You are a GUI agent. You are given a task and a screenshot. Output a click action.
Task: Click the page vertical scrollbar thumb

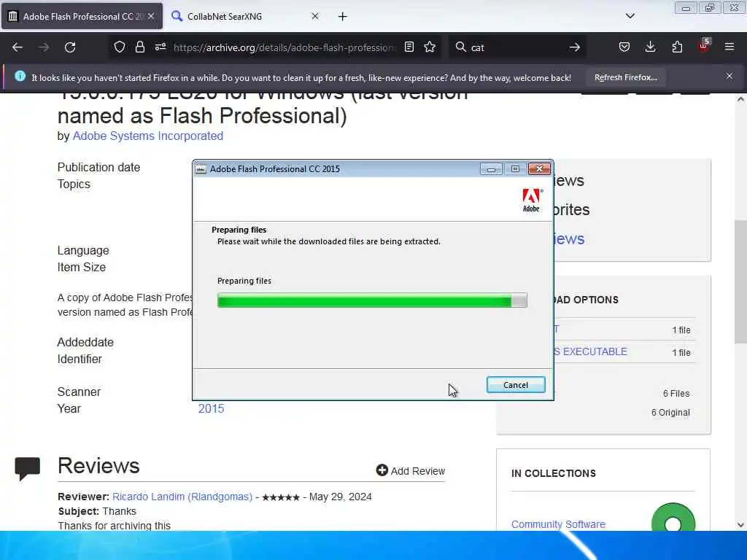pyautogui.click(x=740, y=282)
